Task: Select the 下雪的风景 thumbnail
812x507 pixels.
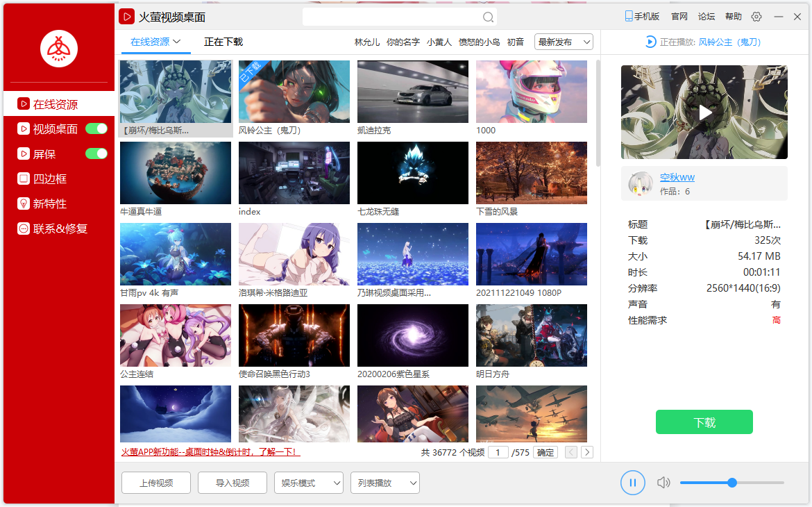Action: coord(532,173)
